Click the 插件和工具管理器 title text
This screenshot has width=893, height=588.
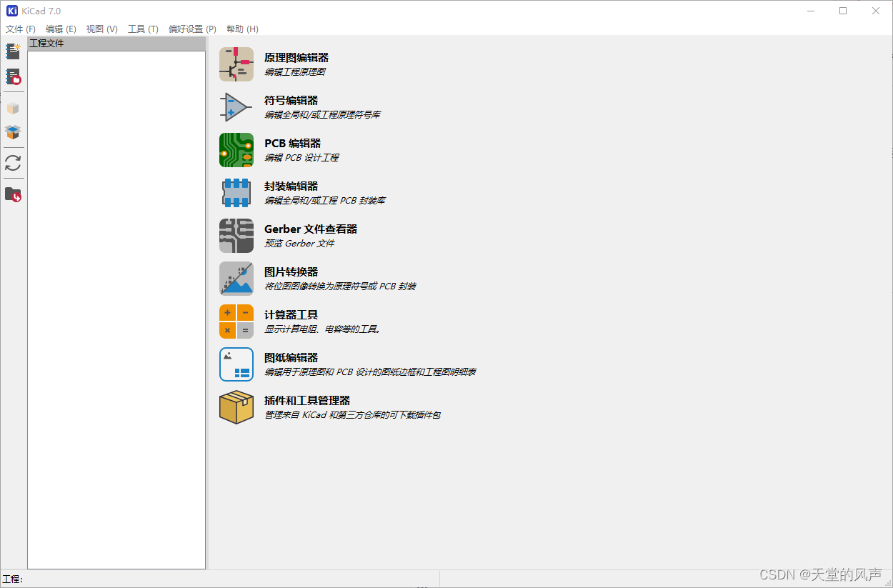[307, 401]
